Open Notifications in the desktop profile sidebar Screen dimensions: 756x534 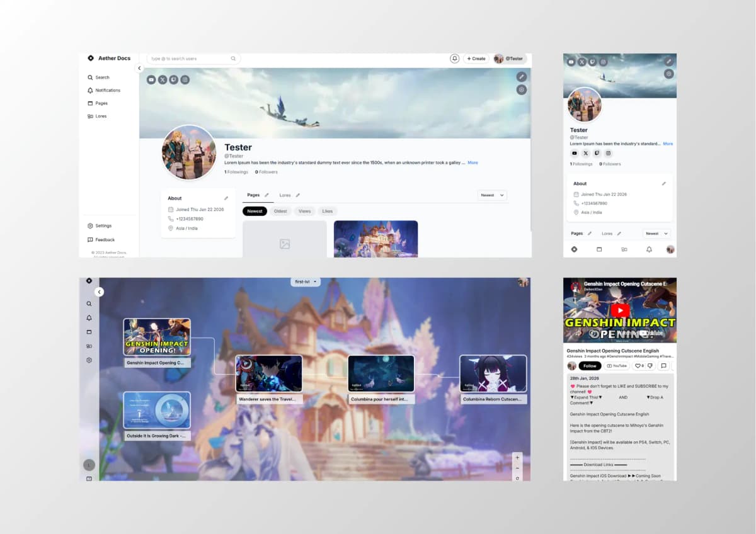coord(104,90)
